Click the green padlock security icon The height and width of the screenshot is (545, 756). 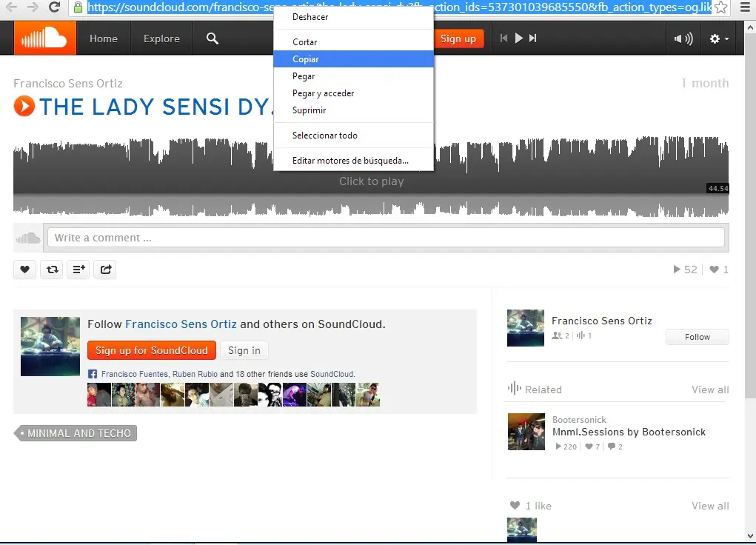point(77,7)
